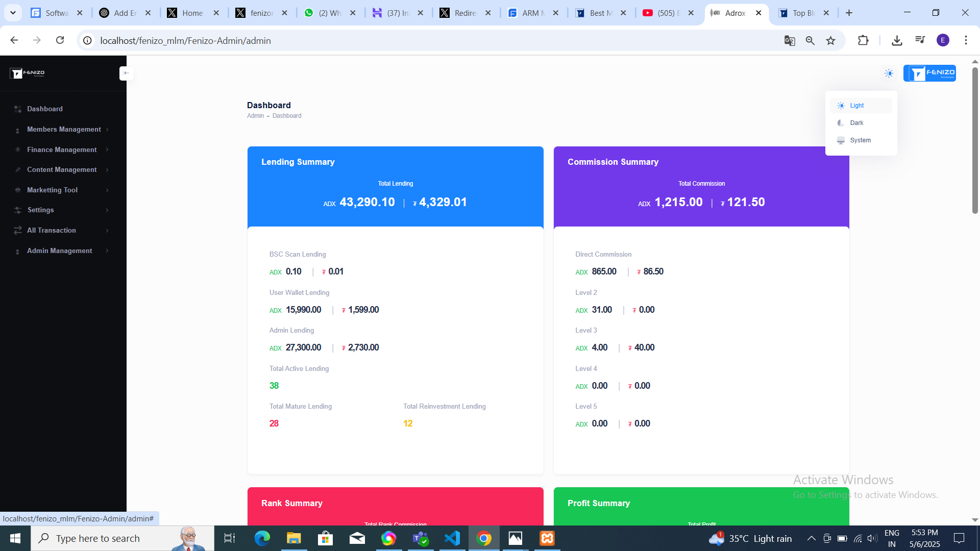Open the browser extensions puzzle icon
The image size is (980, 551).
(x=863, y=40)
